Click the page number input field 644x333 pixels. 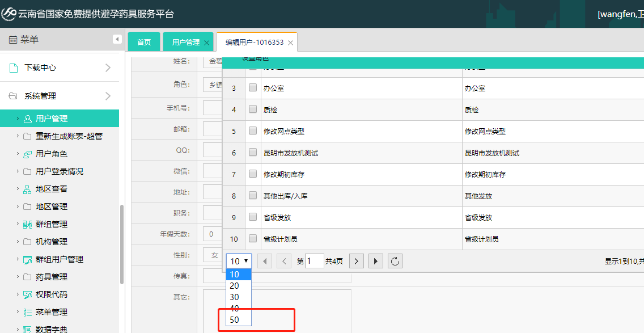pyautogui.click(x=315, y=261)
